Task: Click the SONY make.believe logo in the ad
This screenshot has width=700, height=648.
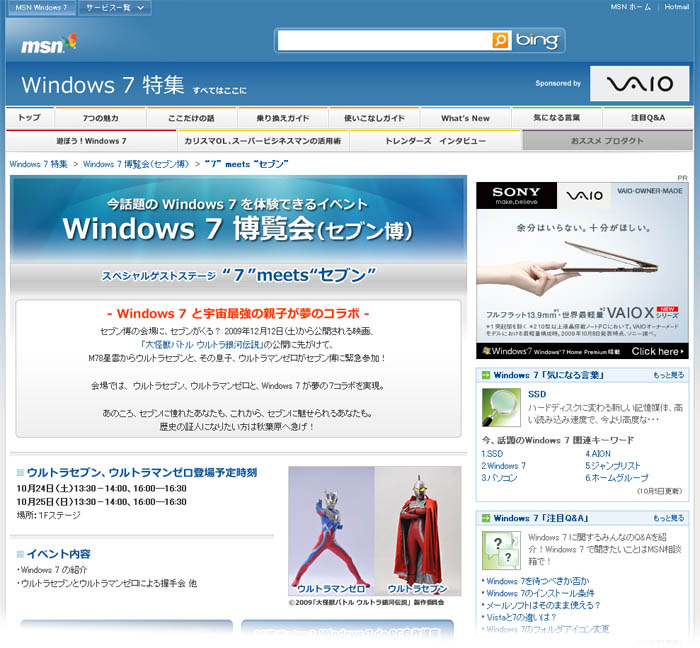Action: pos(516,195)
